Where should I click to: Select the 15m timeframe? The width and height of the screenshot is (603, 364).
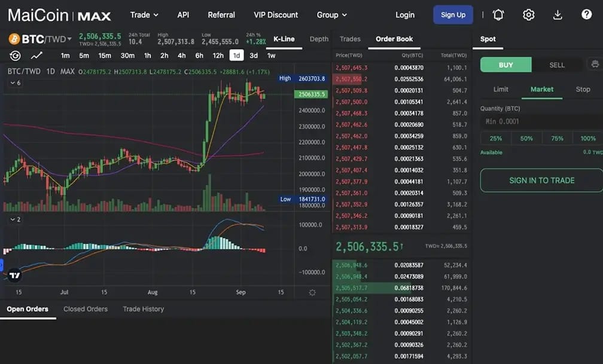click(x=105, y=56)
